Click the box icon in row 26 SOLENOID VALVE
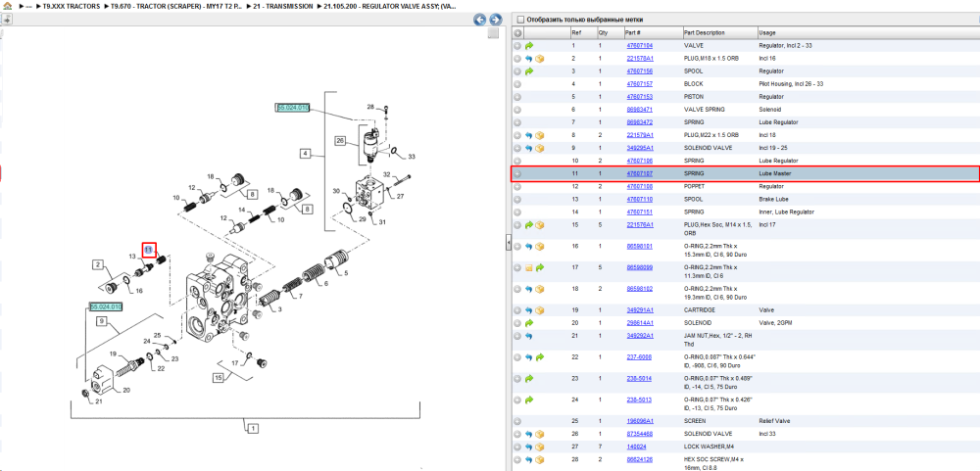Image resolution: width=980 pixels, height=471 pixels. [x=539, y=434]
